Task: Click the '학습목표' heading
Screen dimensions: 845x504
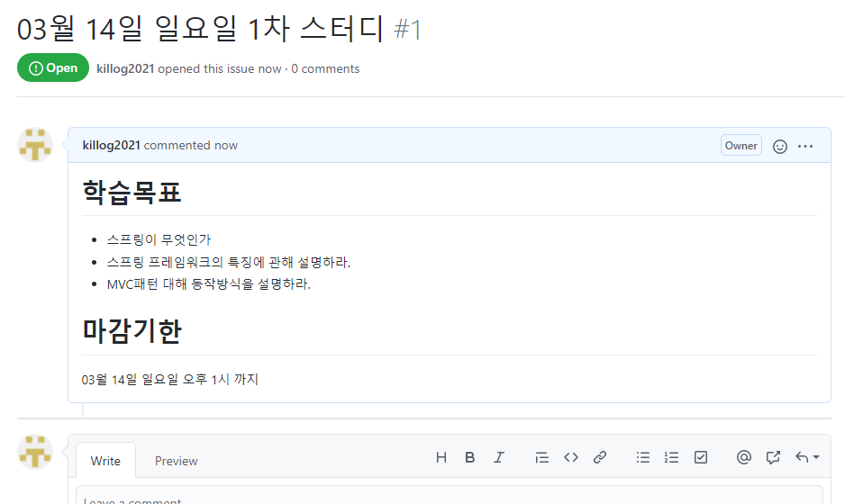Action: (132, 193)
